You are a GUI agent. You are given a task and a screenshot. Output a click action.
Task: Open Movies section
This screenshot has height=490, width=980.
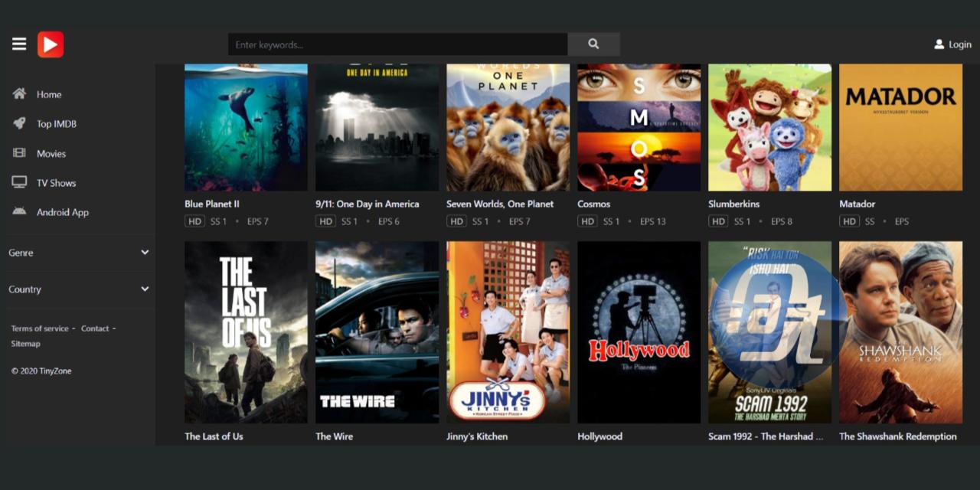click(x=51, y=154)
